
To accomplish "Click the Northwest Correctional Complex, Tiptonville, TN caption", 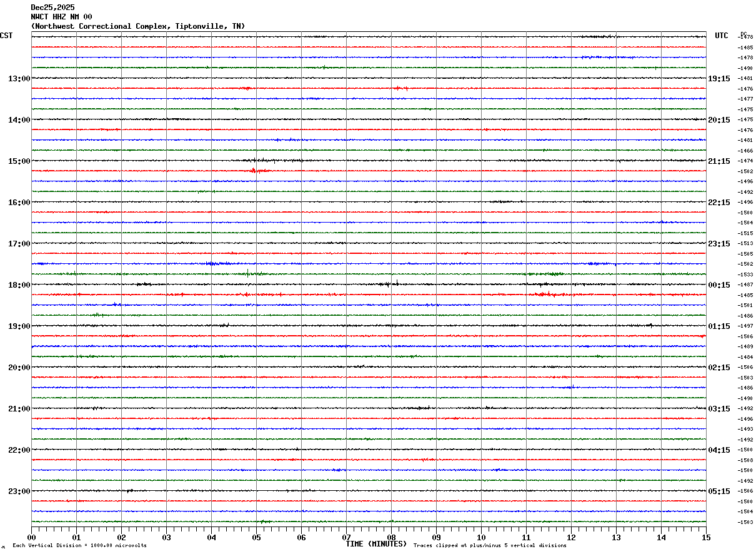I will pos(138,26).
